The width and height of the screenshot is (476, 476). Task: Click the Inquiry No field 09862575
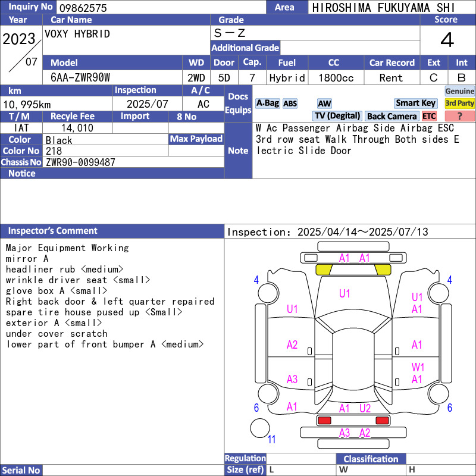click(161, 8)
